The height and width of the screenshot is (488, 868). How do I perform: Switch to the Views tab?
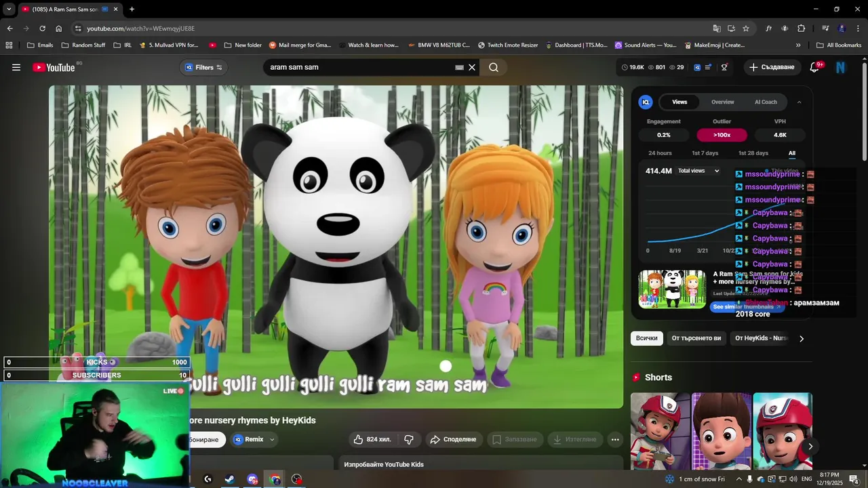[679, 102]
